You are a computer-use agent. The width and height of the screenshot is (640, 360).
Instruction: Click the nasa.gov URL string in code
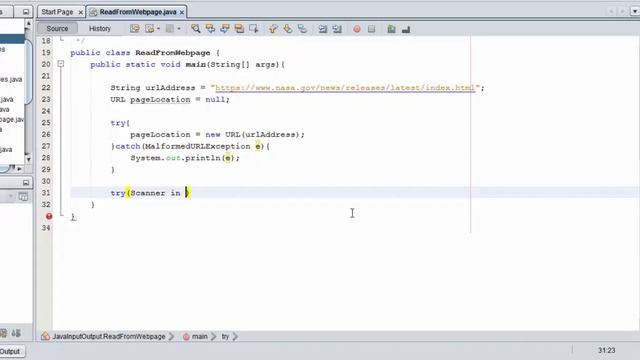point(345,88)
